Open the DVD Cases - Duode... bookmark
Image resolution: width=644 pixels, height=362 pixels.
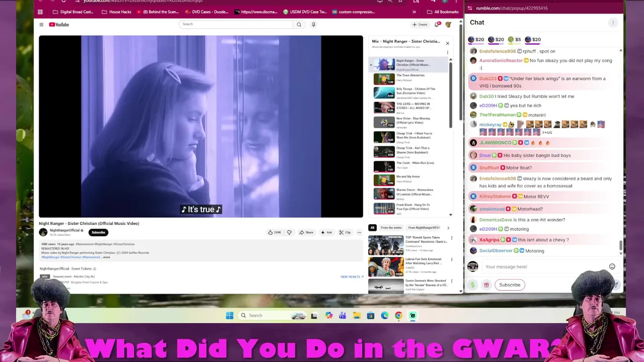[207, 12]
